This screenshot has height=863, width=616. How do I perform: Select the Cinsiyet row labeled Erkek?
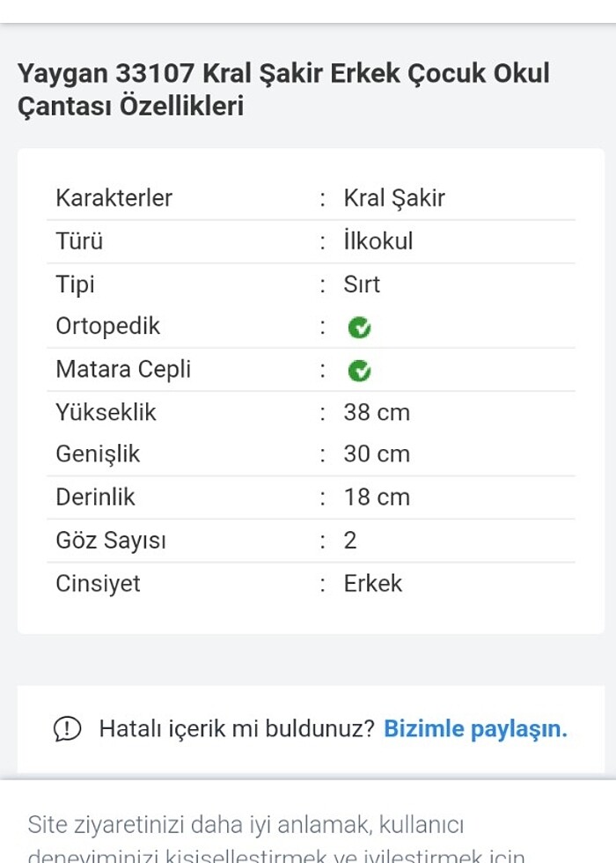coord(373,583)
